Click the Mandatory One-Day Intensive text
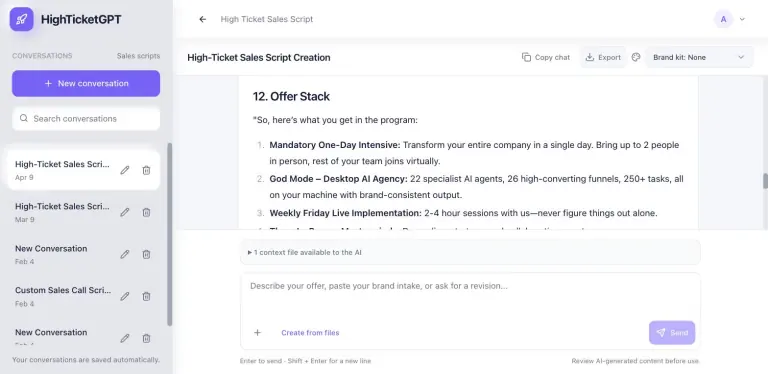This screenshot has height=374, width=768. coord(335,145)
